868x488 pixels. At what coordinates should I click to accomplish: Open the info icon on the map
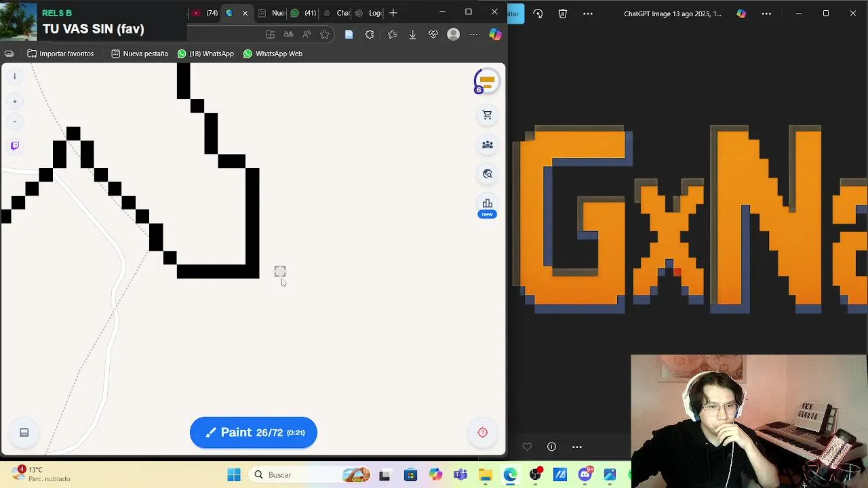pyautogui.click(x=14, y=77)
